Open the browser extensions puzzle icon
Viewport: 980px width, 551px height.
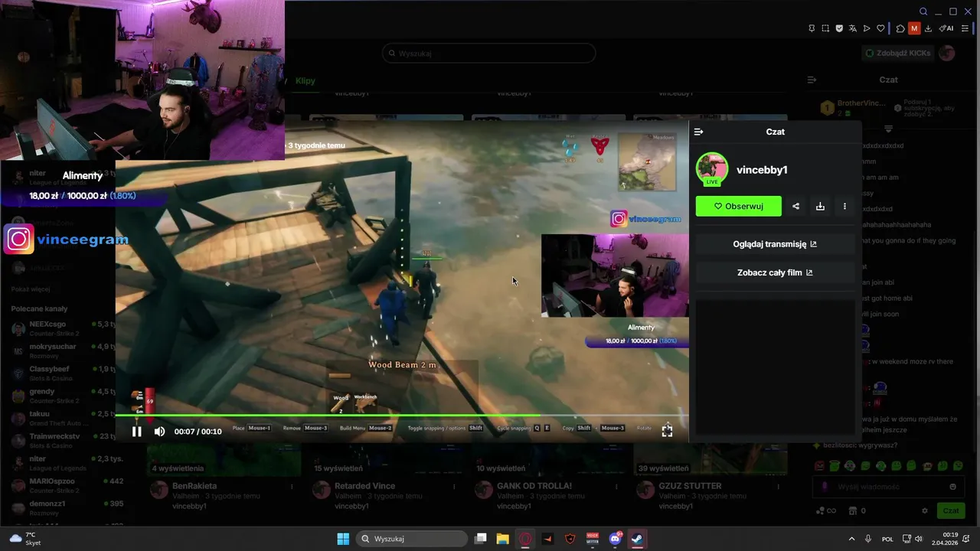tap(900, 28)
